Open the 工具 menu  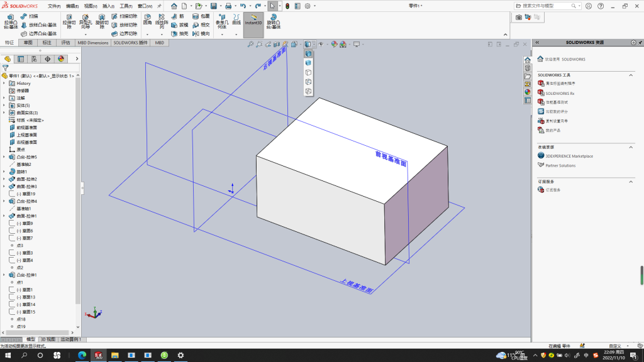click(126, 6)
